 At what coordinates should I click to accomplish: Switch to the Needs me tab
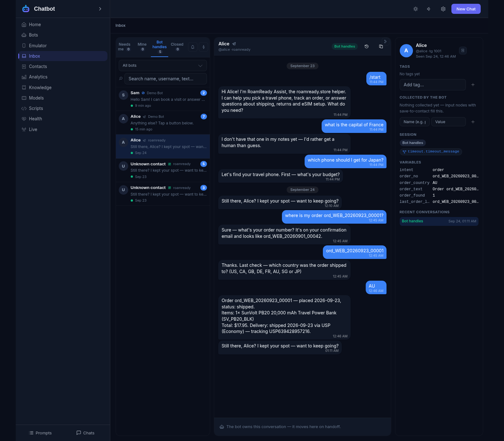(124, 47)
